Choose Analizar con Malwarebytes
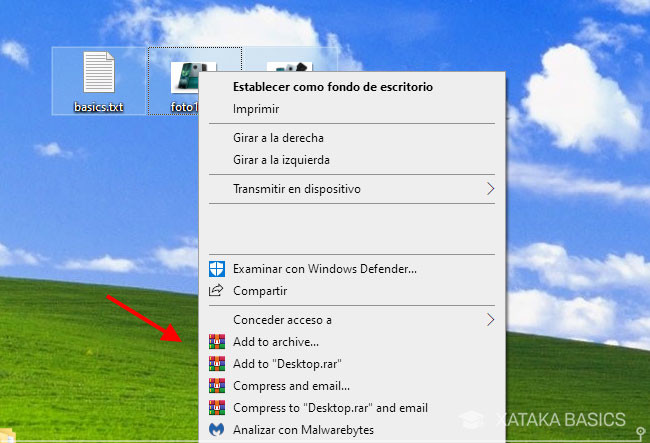Viewport: 650px width, 443px height. click(x=304, y=430)
